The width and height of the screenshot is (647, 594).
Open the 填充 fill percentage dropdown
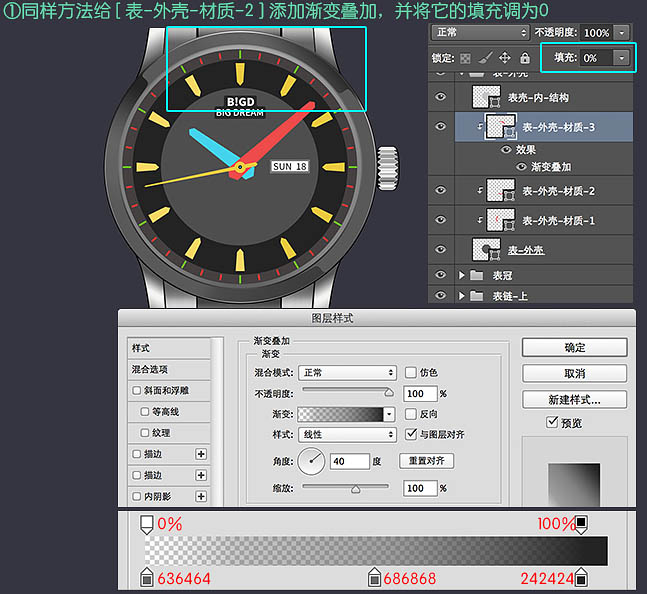(623, 59)
